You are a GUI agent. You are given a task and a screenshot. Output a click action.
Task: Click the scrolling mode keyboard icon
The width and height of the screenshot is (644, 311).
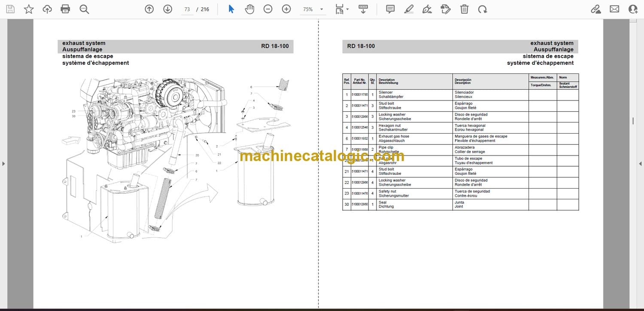click(x=363, y=9)
